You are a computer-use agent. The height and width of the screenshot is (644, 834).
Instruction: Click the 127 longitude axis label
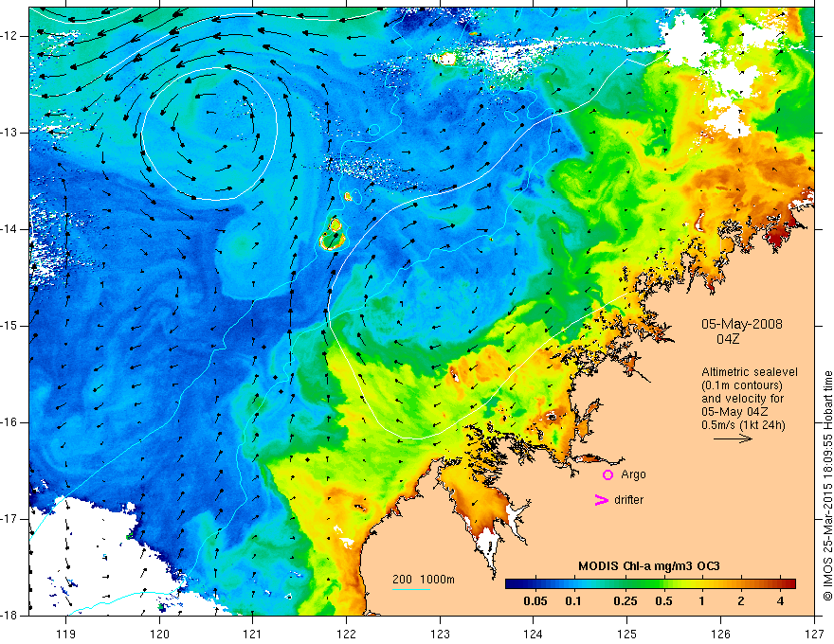click(x=814, y=634)
